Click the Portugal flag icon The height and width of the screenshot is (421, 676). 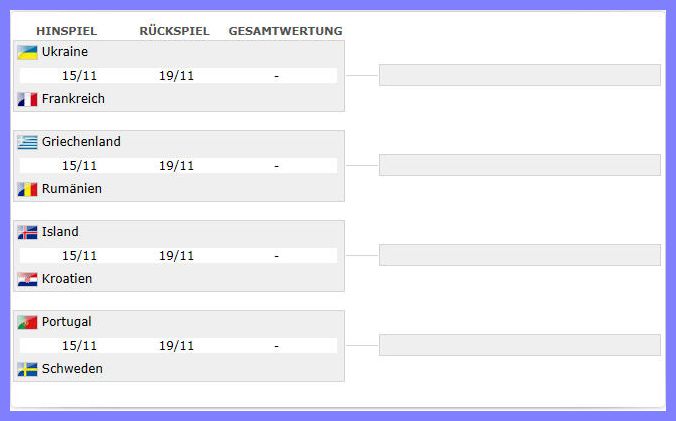click(x=27, y=322)
